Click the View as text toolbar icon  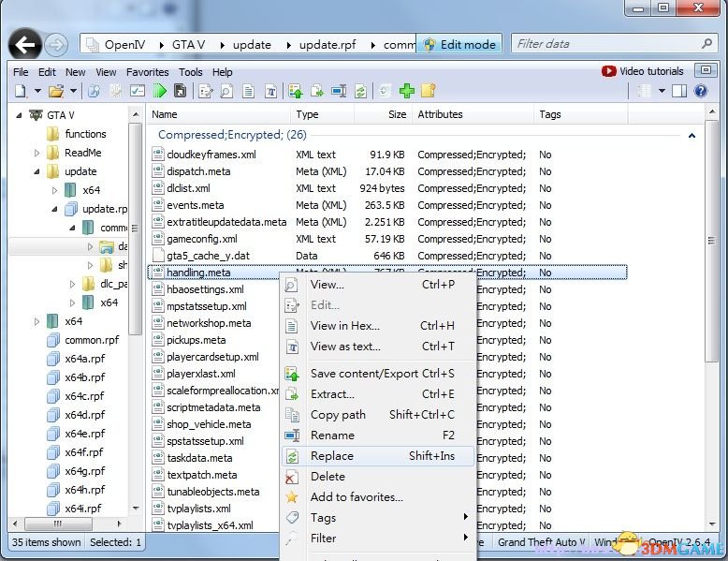click(270, 91)
